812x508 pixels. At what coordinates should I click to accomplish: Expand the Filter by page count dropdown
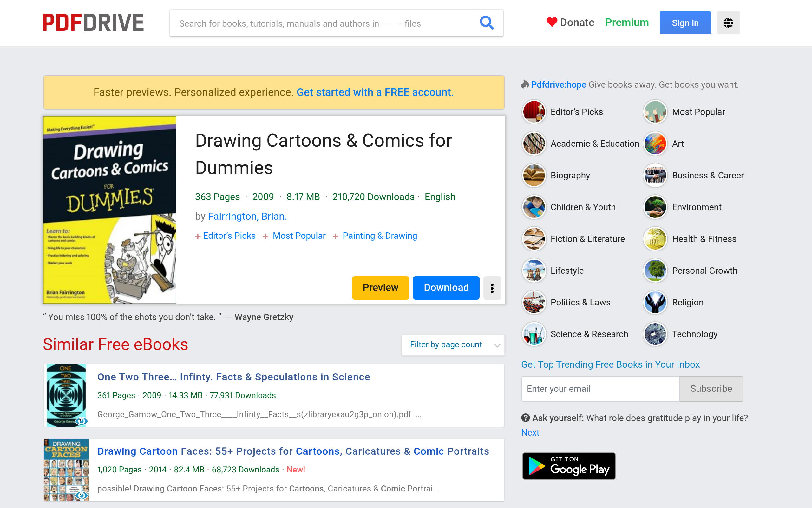tap(453, 345)
